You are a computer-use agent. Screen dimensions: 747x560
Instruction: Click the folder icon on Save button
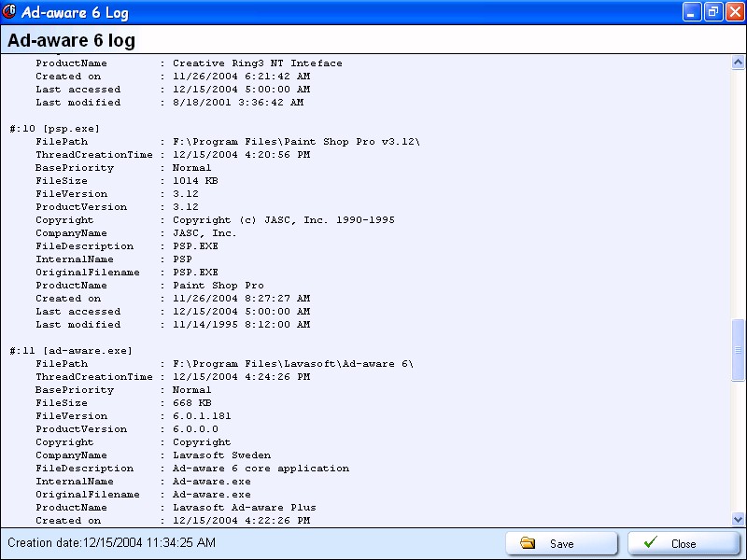click(528, 543)
